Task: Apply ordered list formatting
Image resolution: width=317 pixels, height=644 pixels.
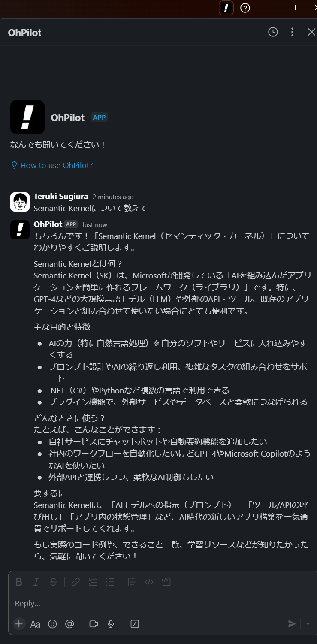Action: 93,582
